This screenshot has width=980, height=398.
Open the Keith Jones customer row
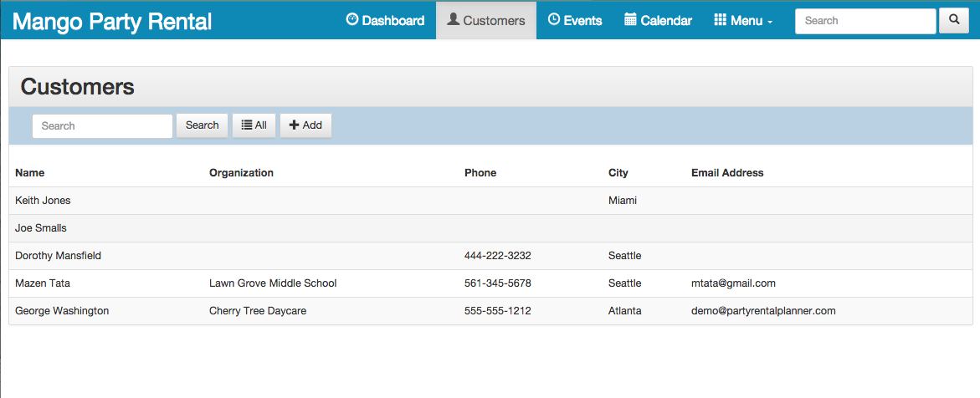coord(490,201)
